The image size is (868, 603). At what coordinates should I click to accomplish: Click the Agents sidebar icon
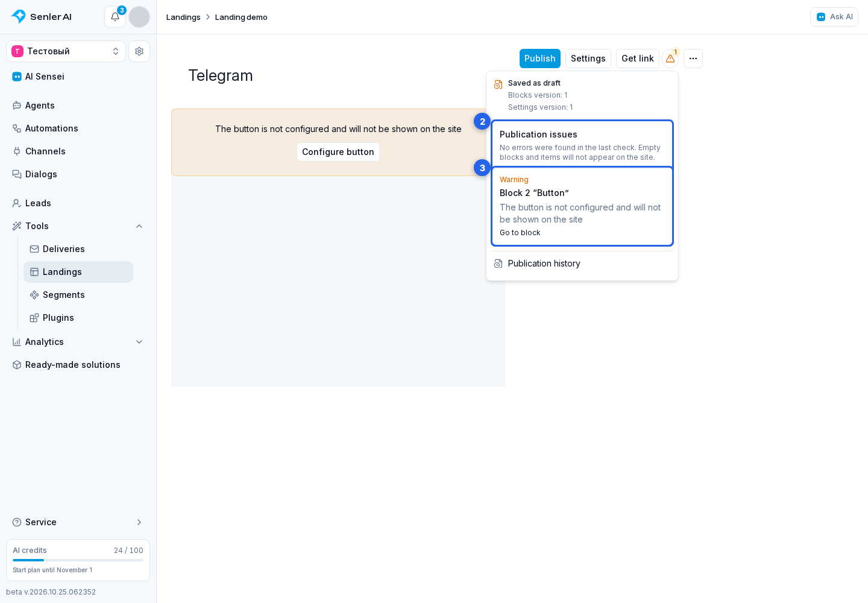pos(17,106)
